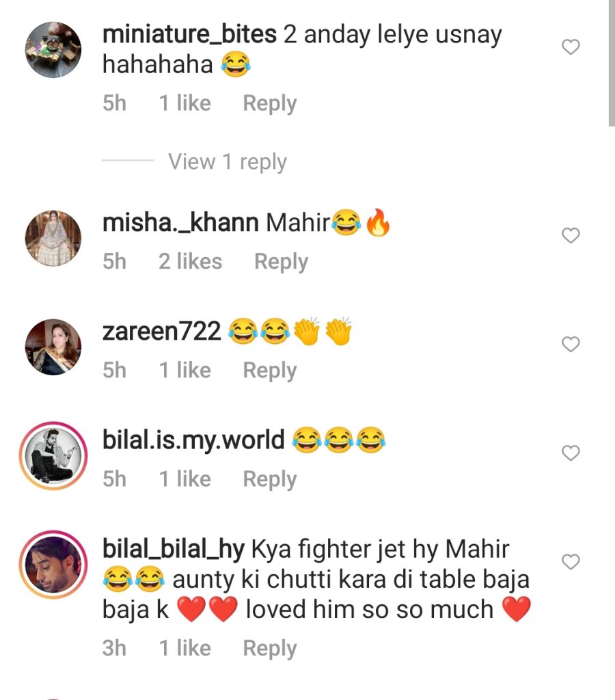
Task: Reply to miniature_bites comment
Action: pos(269,104)
